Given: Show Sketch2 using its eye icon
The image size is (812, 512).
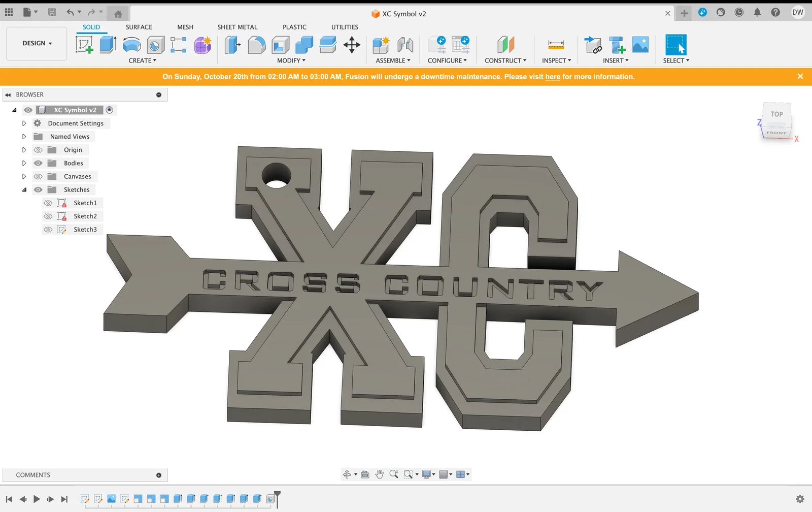Looking at the screenshot, I should pos(48,216).
